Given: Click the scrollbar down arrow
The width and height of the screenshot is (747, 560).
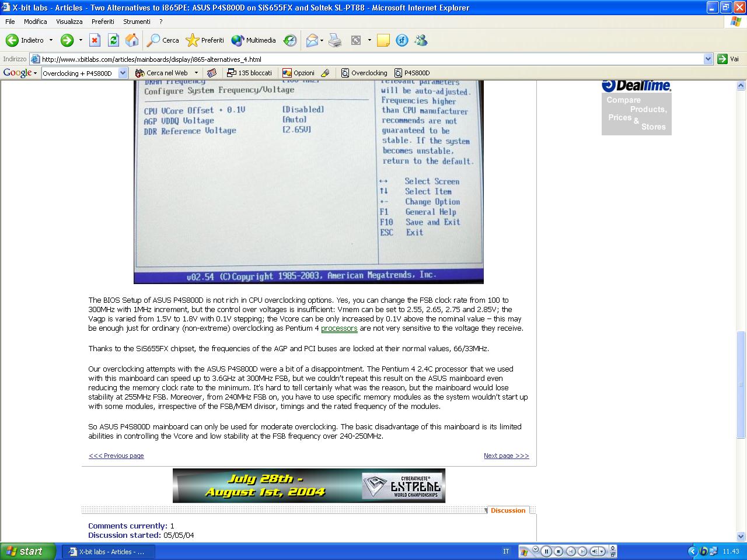Looking at the screenshot, I should (x=741, y=536).
